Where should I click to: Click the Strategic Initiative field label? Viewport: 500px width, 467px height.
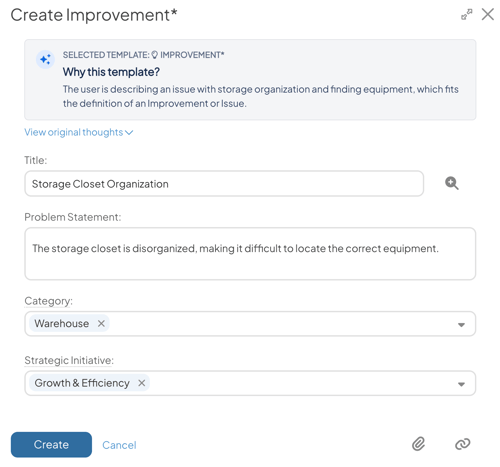[69, 360]
